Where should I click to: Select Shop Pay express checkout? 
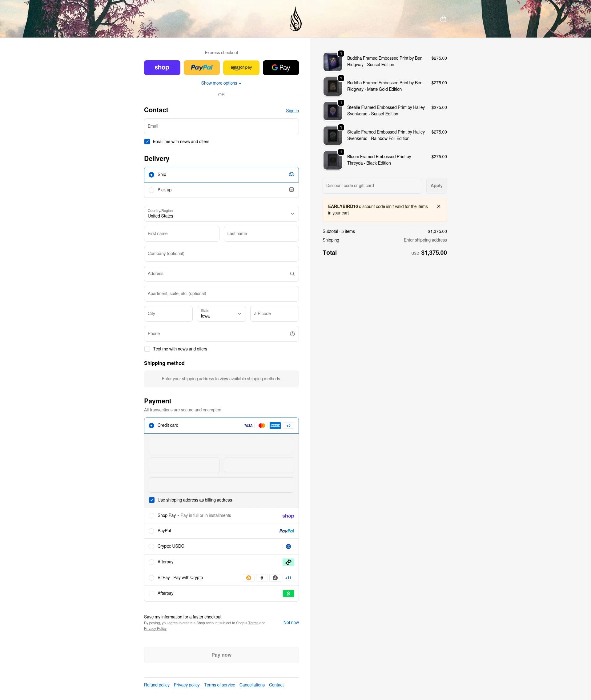point(162,67)
